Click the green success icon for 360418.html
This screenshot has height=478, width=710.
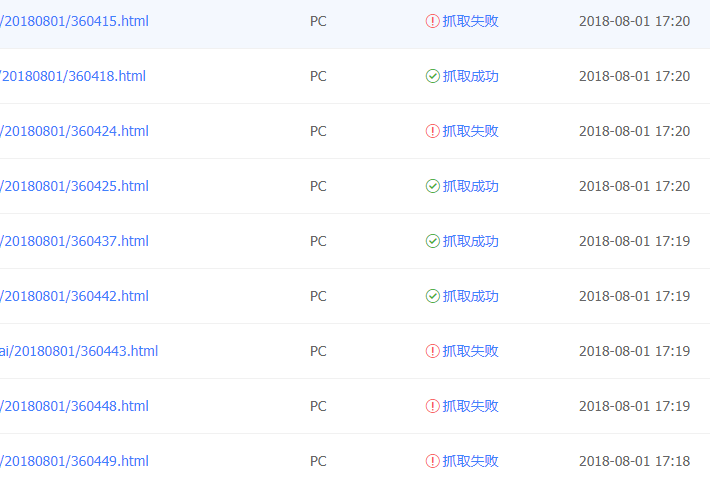[432, 76]
